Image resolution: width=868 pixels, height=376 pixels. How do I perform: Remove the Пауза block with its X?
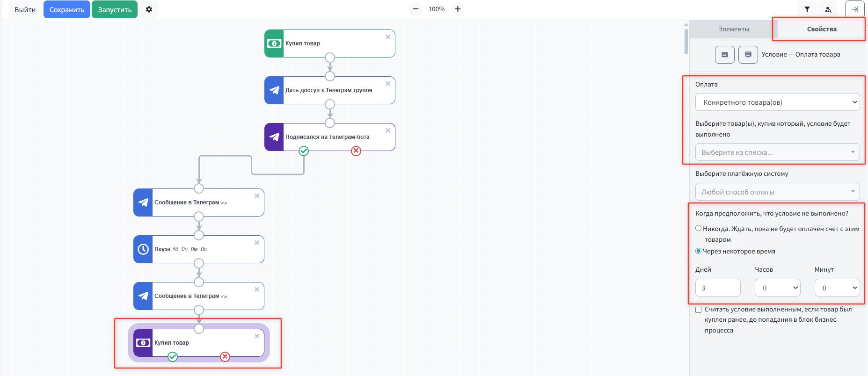[257, 243]
